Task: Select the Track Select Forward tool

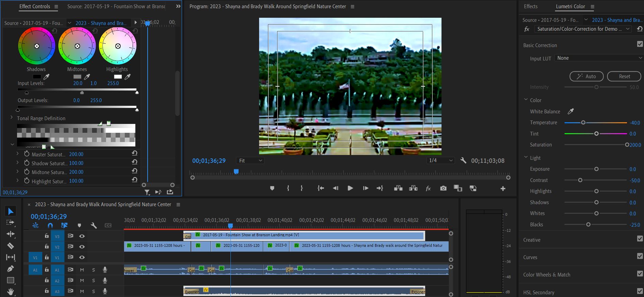Action: coord(11,223)
